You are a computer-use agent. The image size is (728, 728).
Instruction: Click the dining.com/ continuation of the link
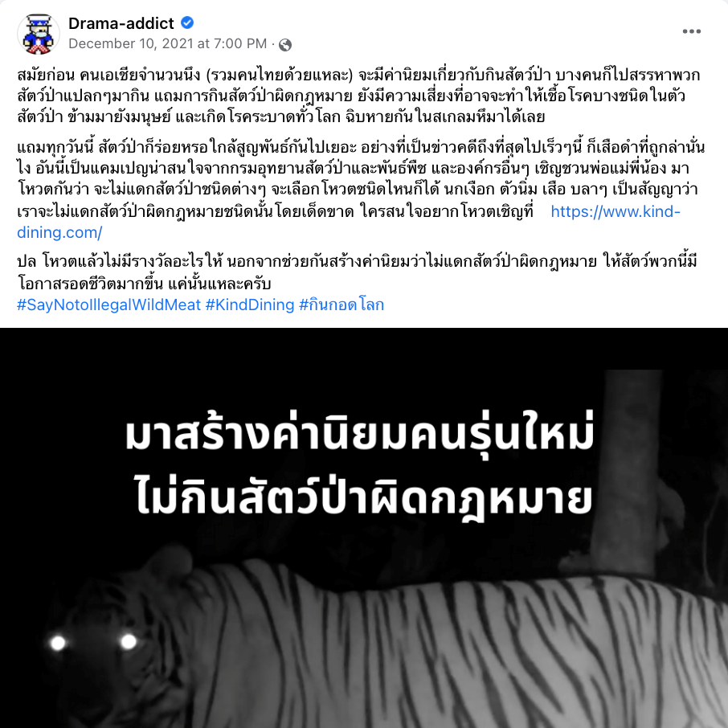(60, 232)
